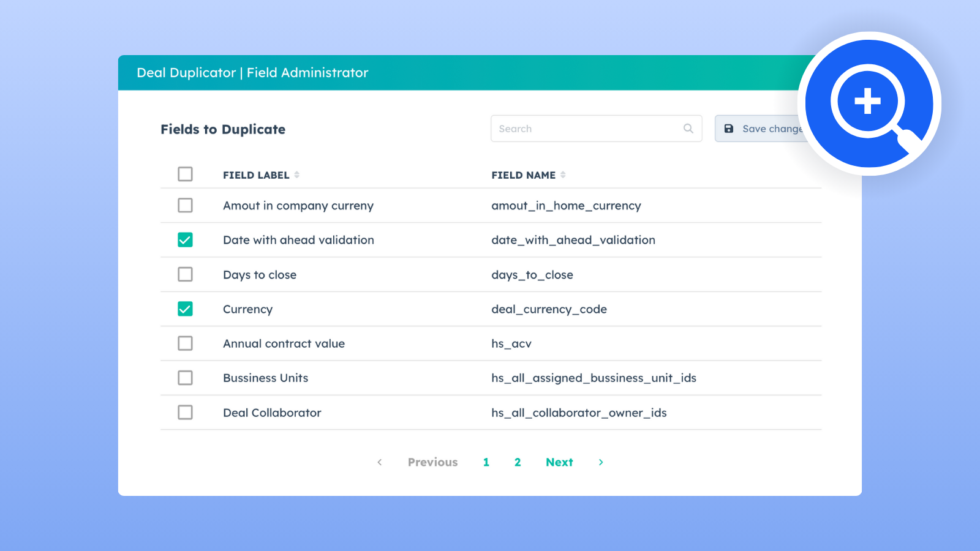
Task: Tick the Deal Collaborator checkbox
Action: (185, 413)
